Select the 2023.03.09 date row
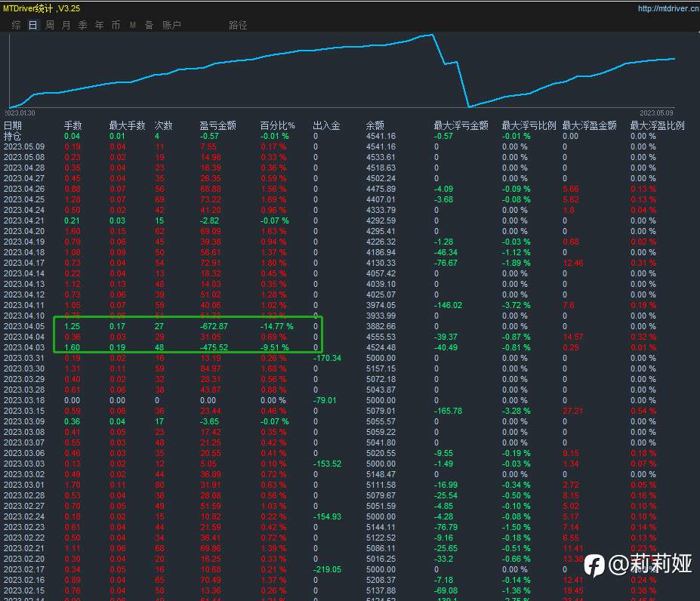This screenshot has width=700, height=601. 24,421
